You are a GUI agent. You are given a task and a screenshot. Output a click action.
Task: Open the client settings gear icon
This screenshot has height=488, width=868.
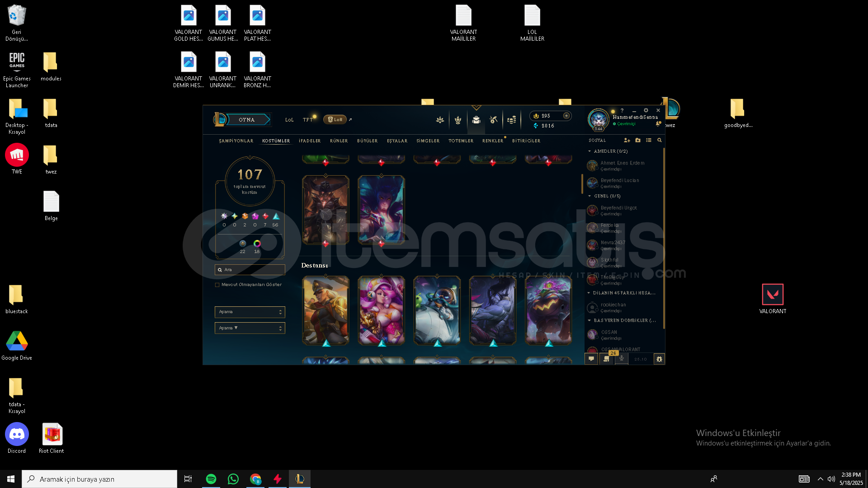tap(646, 110)
